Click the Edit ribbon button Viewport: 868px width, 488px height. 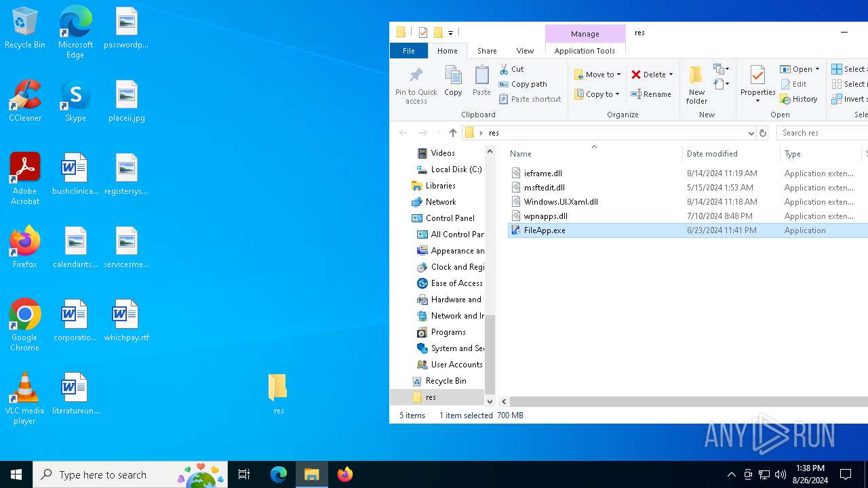click(794, 84)
